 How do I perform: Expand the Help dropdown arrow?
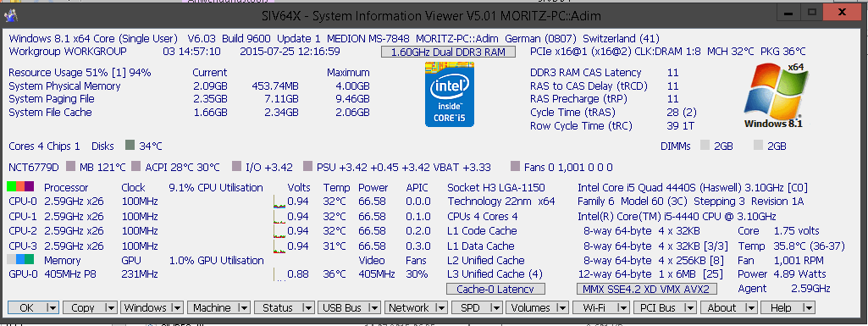pyautogui.click(x=809, y=307)
